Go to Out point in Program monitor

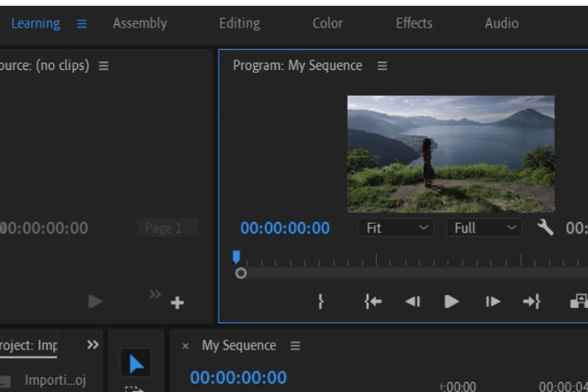[x=532, y=301]
